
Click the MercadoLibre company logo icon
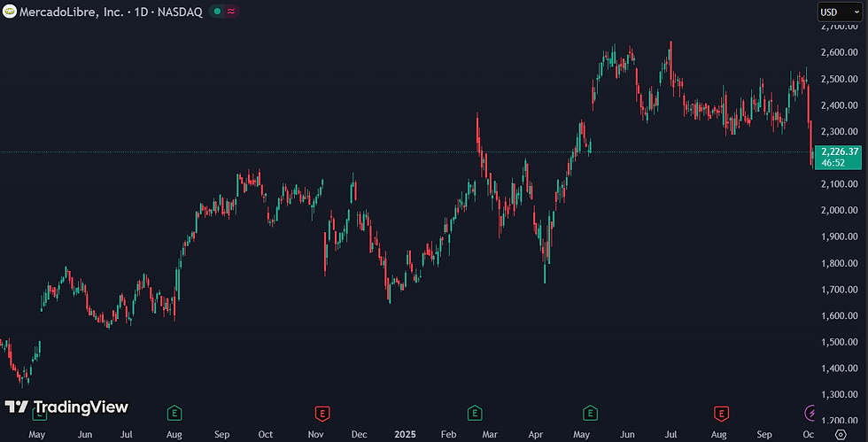point(10,12)
